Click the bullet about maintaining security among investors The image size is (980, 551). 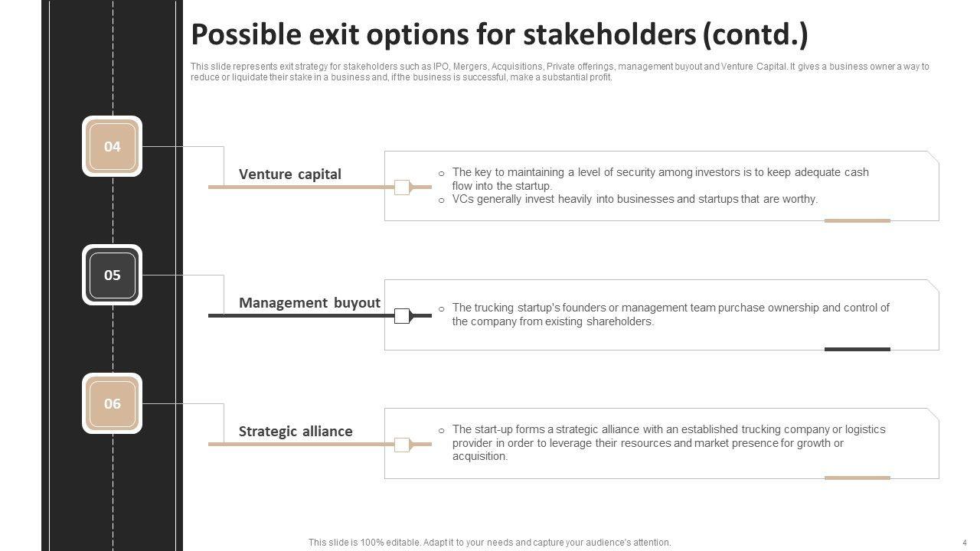[660, 178]
